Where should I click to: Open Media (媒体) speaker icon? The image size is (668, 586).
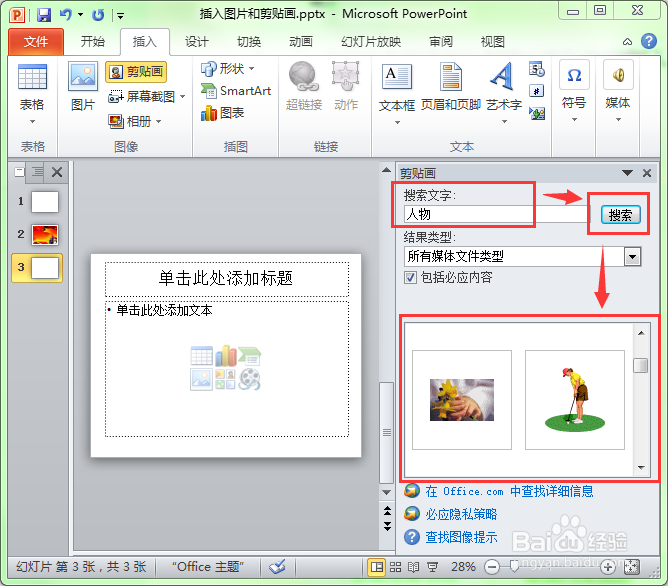(618, 75)
